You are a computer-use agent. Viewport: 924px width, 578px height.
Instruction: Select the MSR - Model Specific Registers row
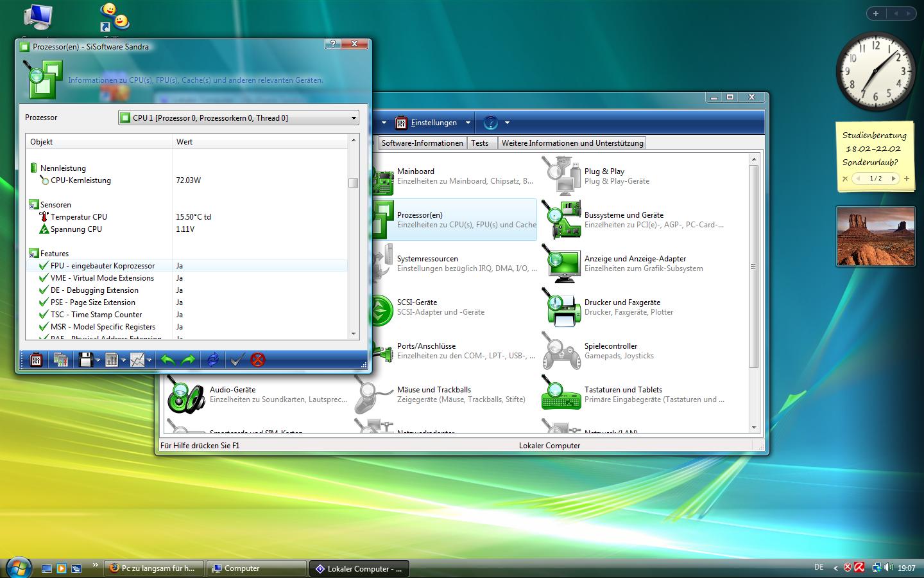tap(187, 327)
